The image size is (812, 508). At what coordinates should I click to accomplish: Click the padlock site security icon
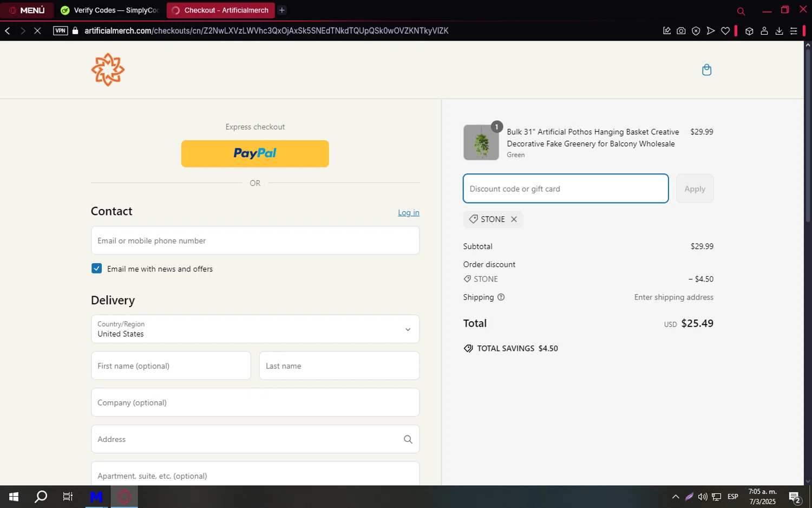click(75, 31)
